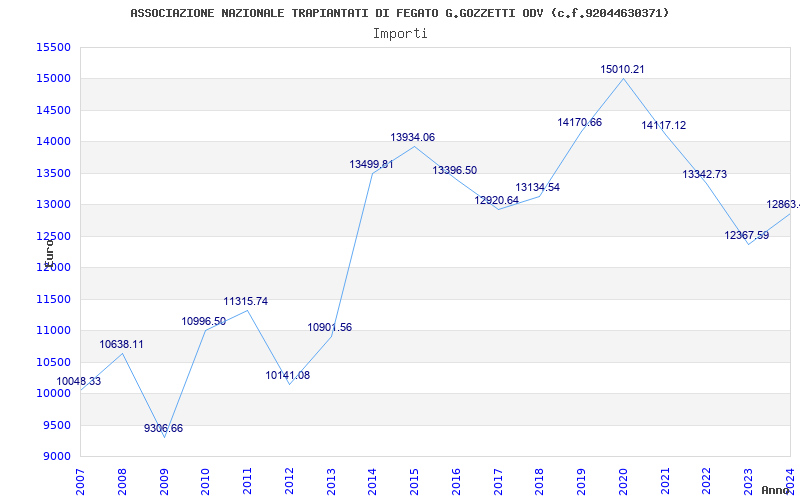The width and height of the screenshot is (800, 500).
Task: Select the 13396.50 data label
Action: 455,170
